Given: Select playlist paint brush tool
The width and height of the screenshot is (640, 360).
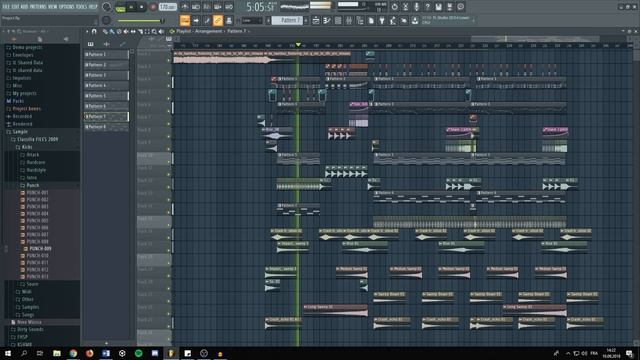Looking at the screenshot, I should point(111,31).
